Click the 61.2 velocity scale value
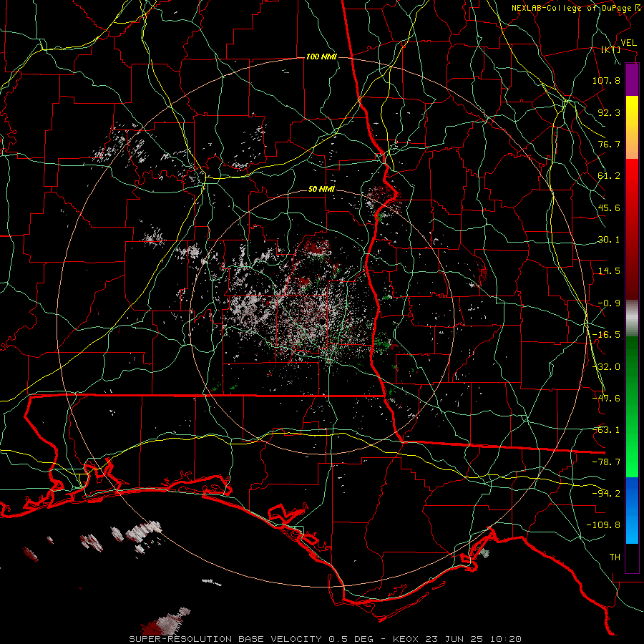The image size is (644, 644). point(609,176)
